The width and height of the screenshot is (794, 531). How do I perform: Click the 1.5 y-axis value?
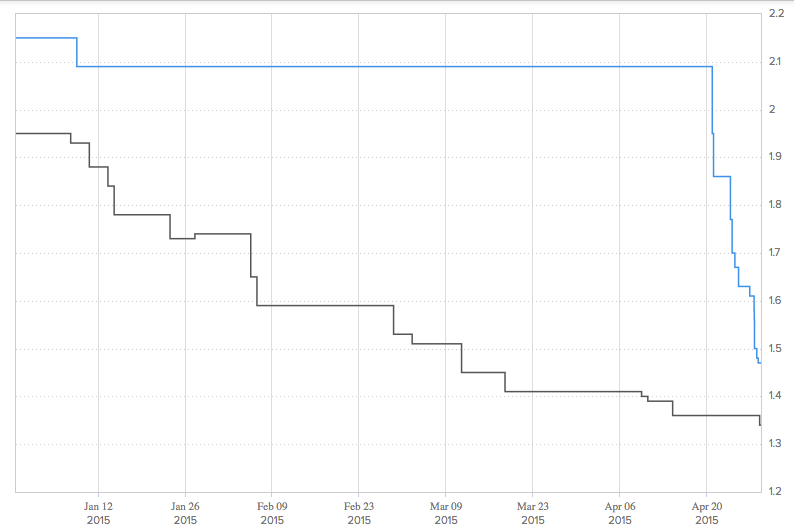(775, 348)
